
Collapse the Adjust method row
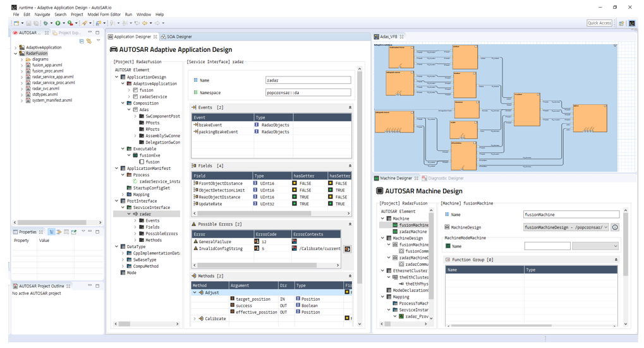(x=195, y=292)
